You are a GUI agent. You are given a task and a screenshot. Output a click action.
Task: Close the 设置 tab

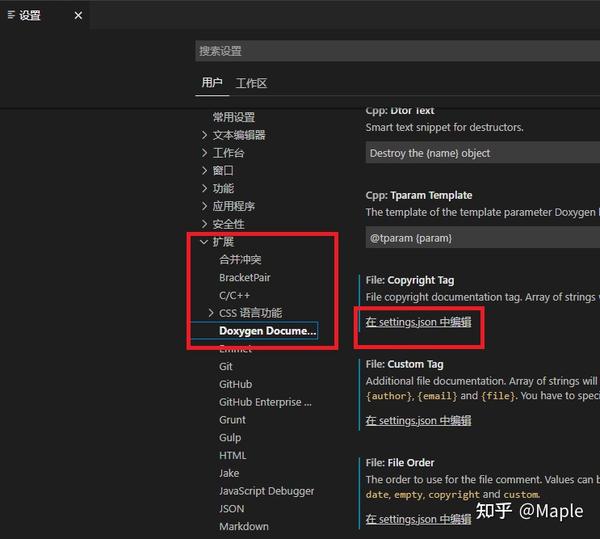click(x=78, y=15)
